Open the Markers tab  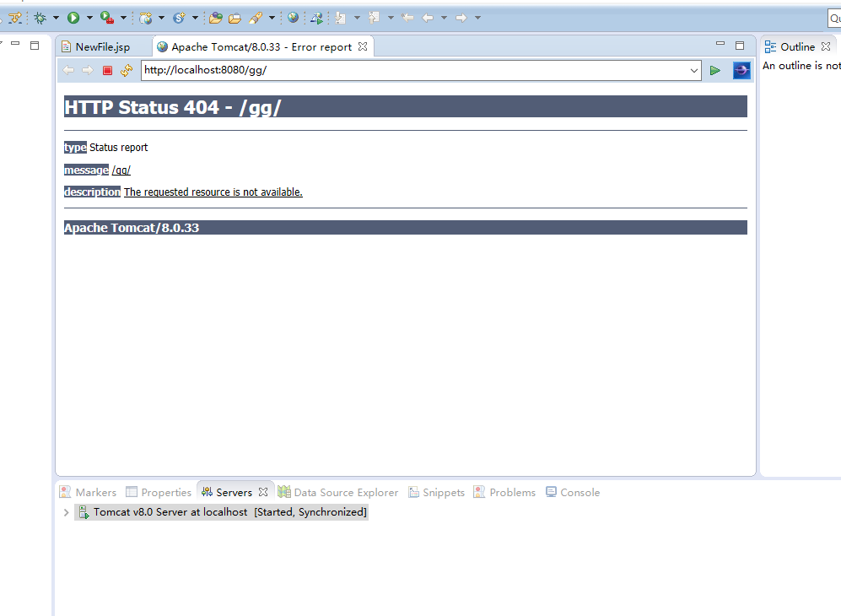(x=88, y=492)
